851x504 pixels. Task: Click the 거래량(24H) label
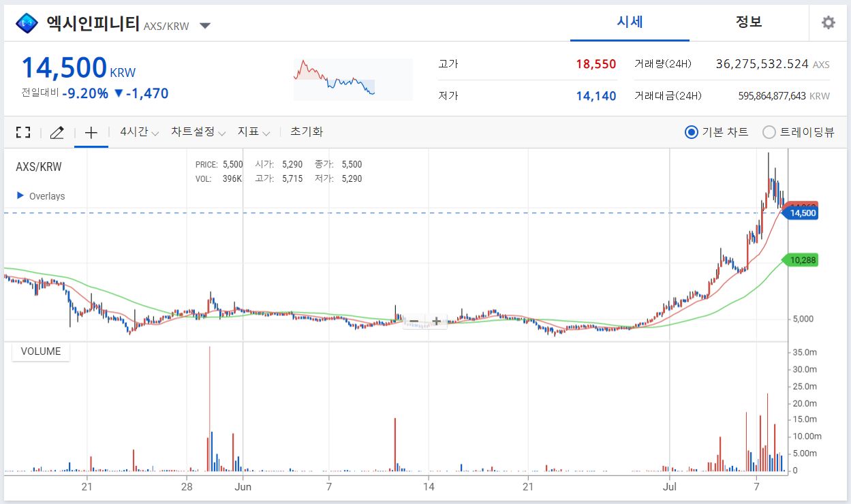point(662,64)
